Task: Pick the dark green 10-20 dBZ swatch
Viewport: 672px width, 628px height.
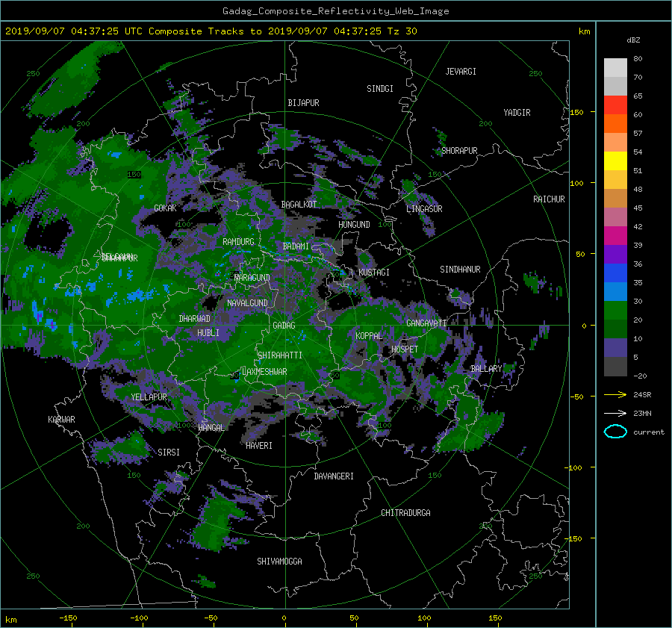Action: 615,329
